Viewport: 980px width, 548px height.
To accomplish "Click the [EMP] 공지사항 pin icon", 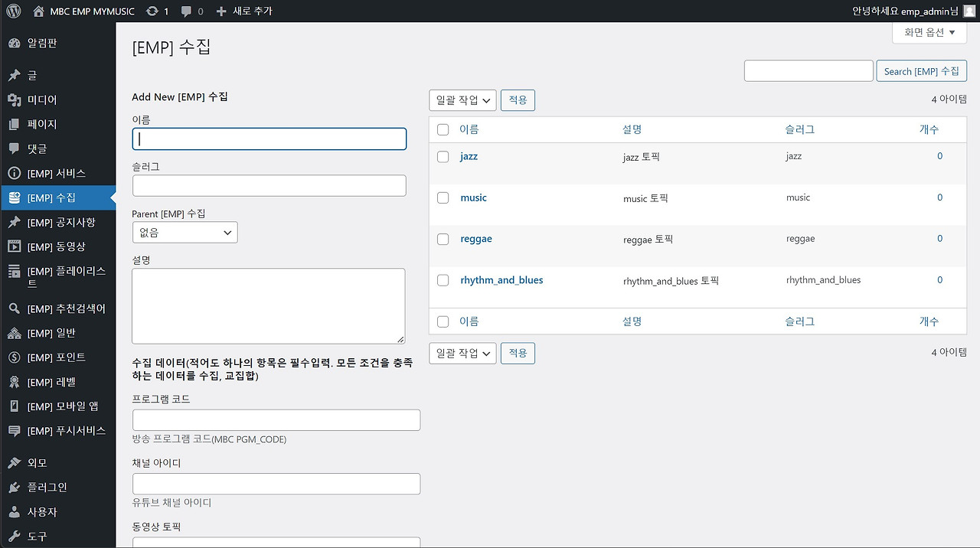I will [14, 223].
